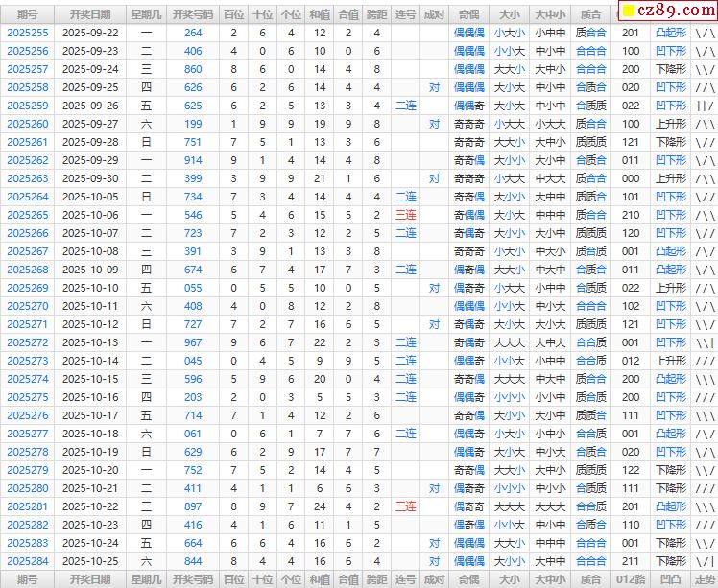Open issue 2025255 link

28,33
